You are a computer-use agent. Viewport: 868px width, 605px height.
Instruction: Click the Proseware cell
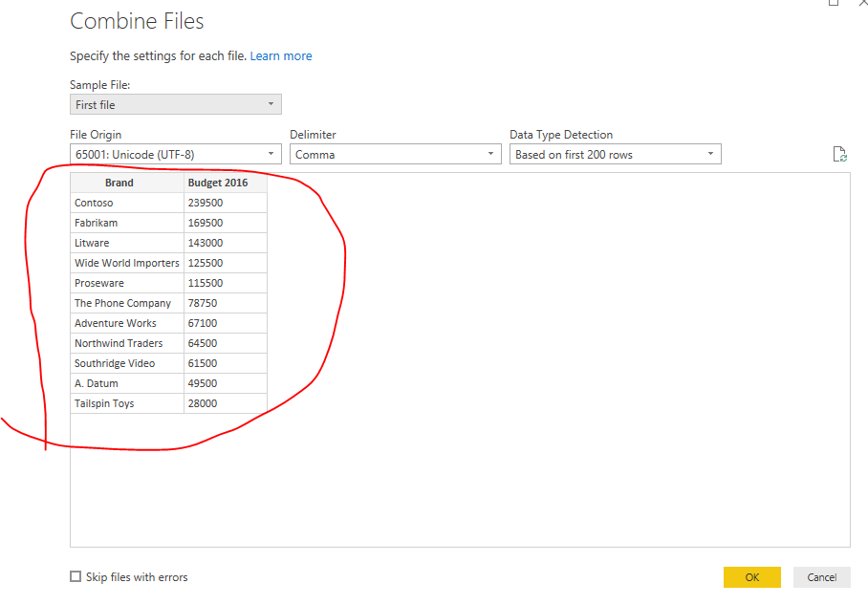(x=127, y=283)
